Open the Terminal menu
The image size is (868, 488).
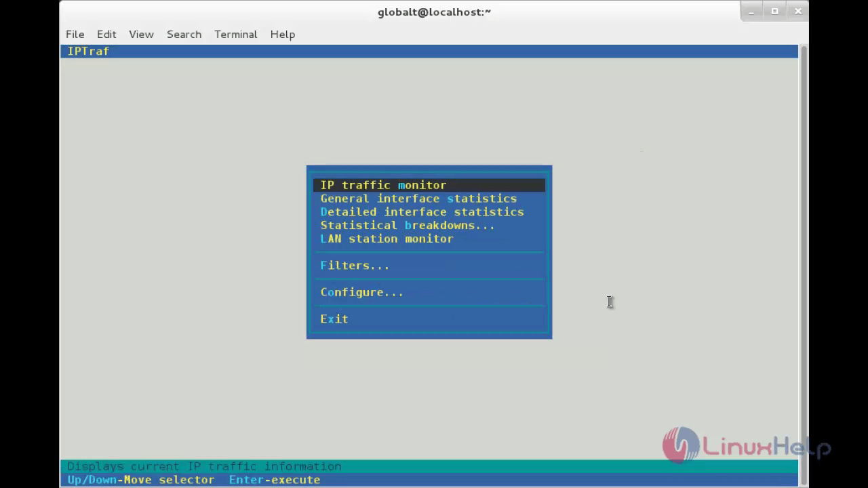click(x=235, y=34)
